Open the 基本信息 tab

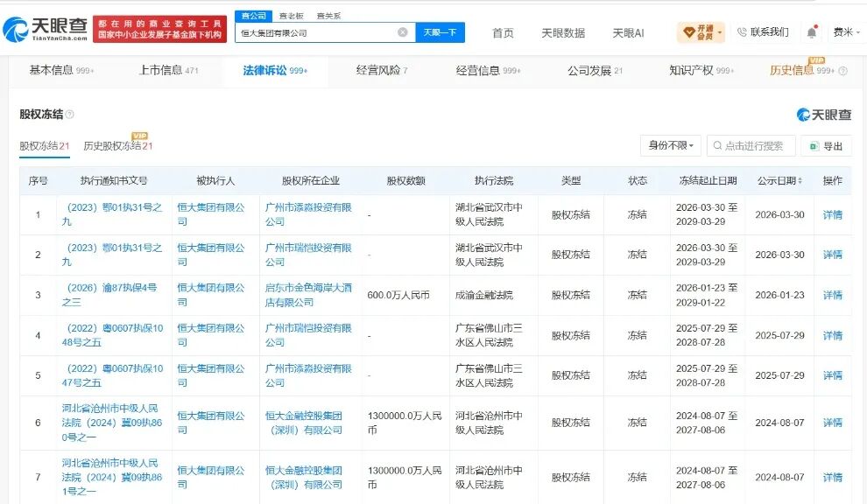click(61, 70)
